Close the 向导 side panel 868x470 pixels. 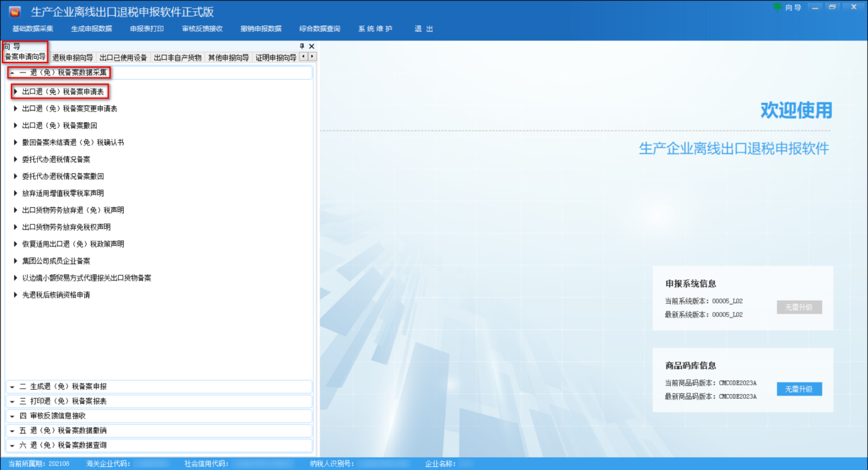[x=312, y=46]
